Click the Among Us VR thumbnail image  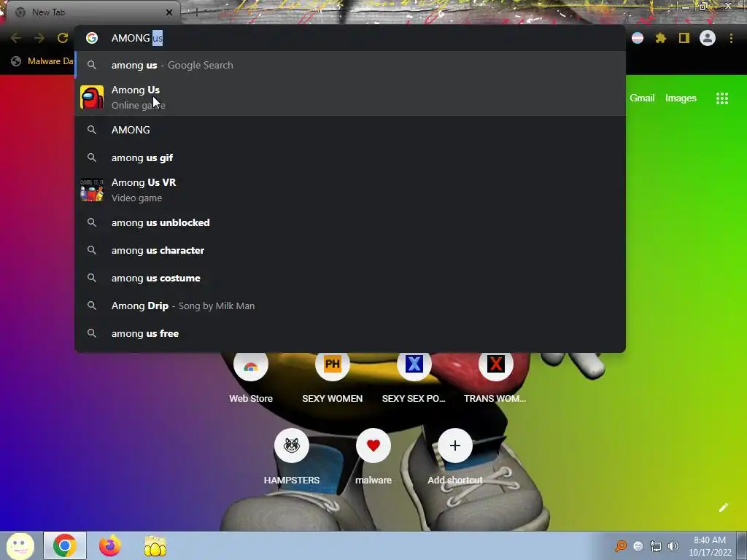(x=92, y=190)
